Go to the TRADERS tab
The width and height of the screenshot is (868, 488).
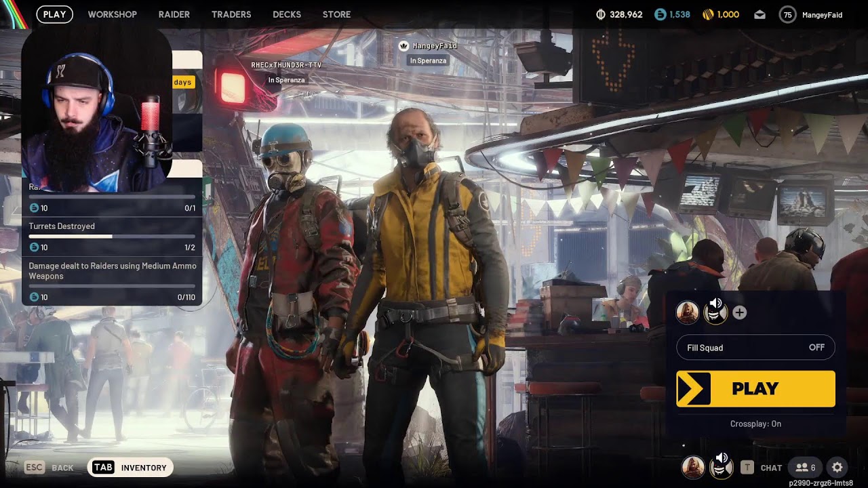click(231, 14)
